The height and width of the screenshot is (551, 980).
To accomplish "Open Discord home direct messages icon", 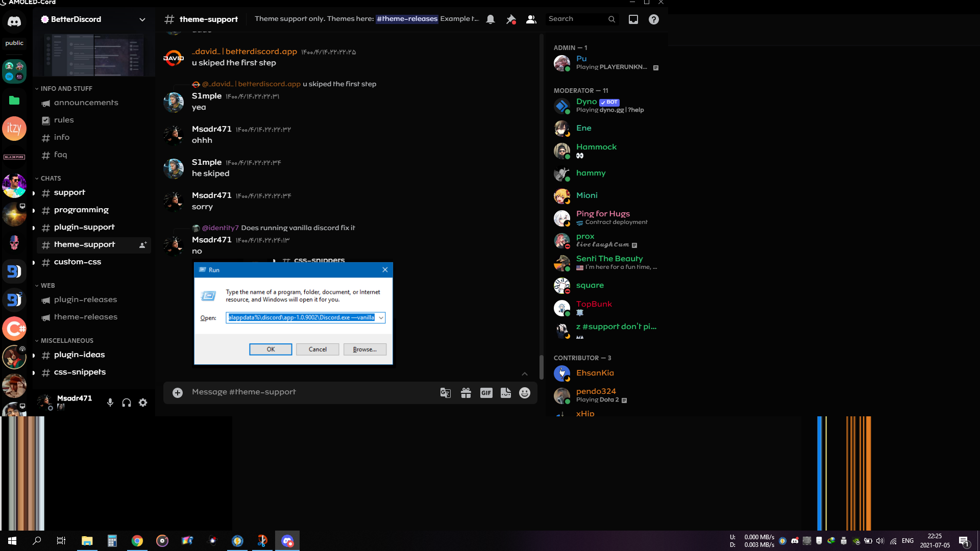I will [x=14, y=21].
